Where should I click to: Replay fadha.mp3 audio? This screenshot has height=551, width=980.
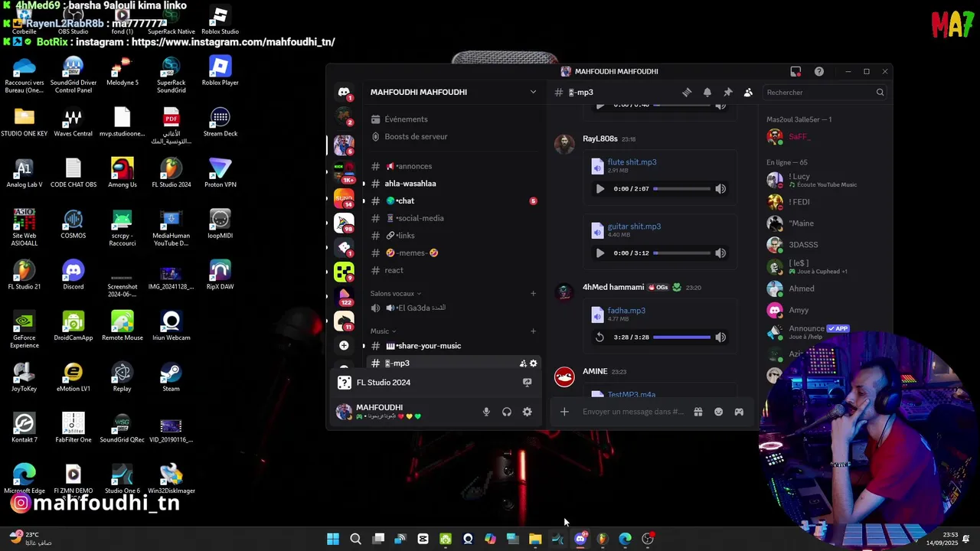599,337
